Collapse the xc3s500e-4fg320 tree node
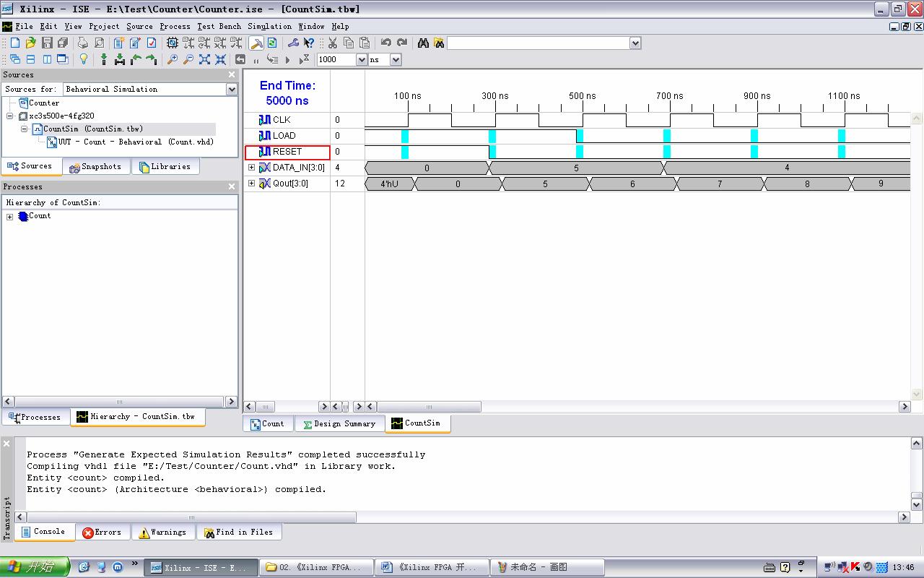924x578 pixels. tap(10, 116)
